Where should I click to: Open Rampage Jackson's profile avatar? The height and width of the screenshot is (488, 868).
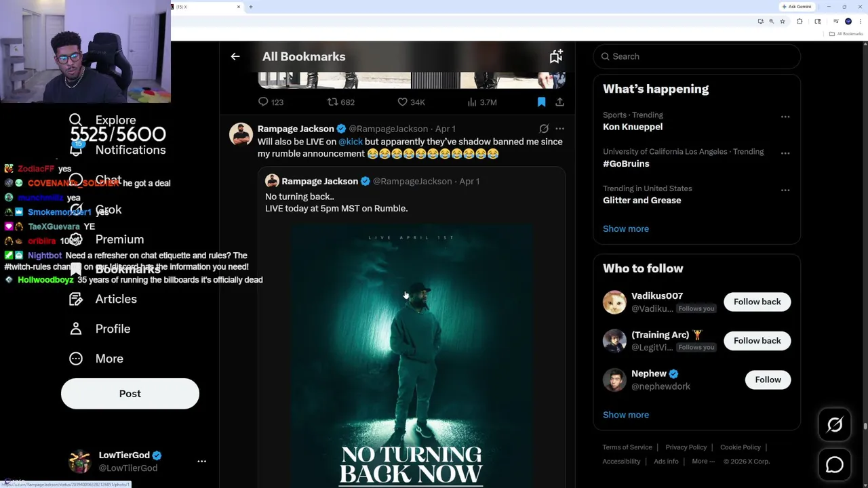241,134
